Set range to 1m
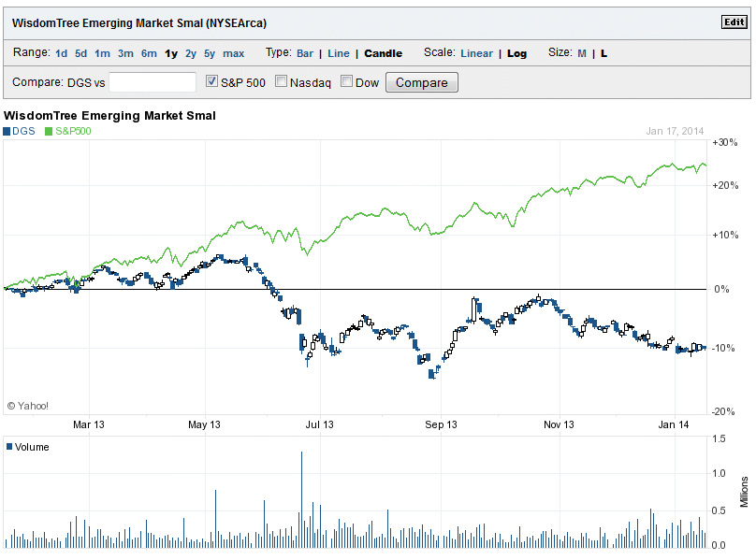 pyautogui.click(x=102, y=53)
